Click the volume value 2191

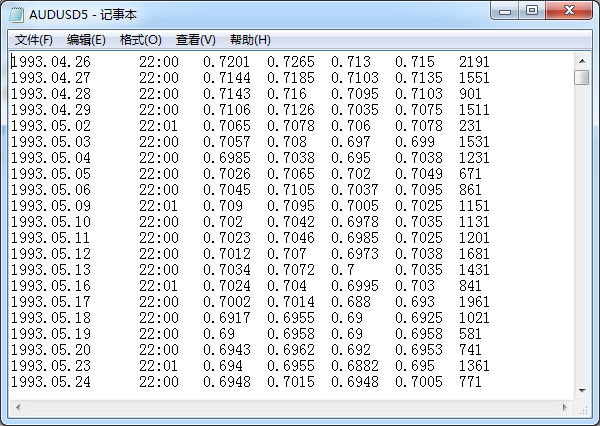tap(474, 62)
